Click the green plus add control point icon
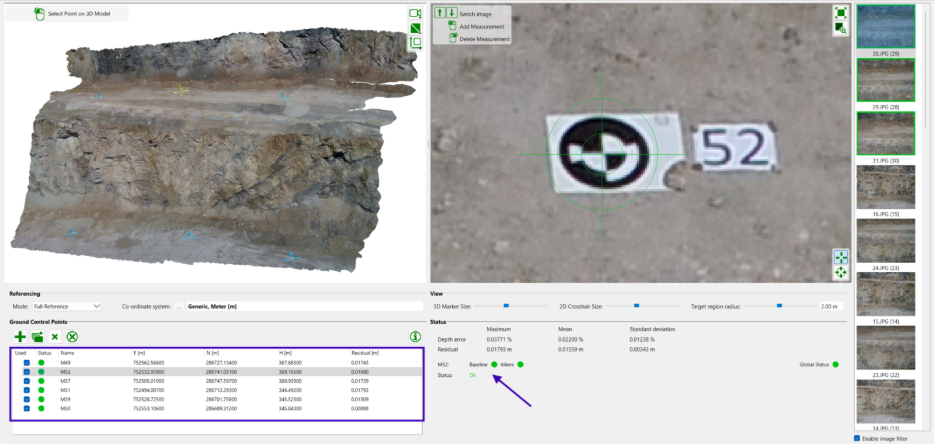936x444 pixels. [x=19, y=338]
